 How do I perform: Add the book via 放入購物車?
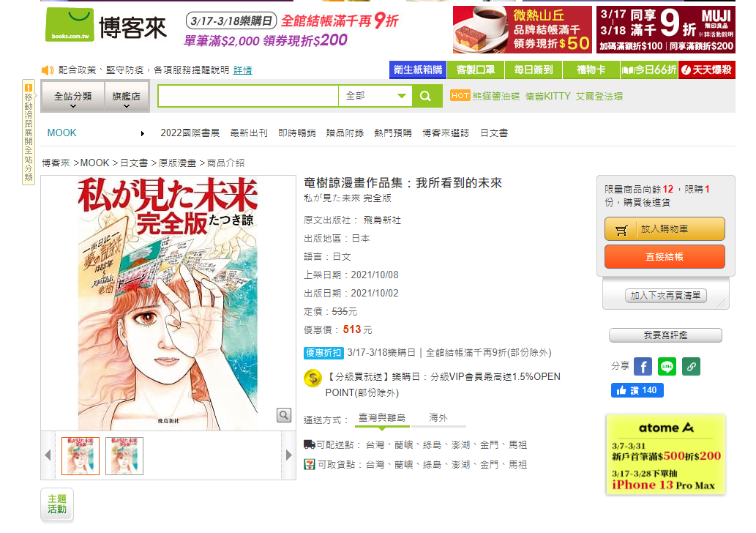(x=665, y=228)
